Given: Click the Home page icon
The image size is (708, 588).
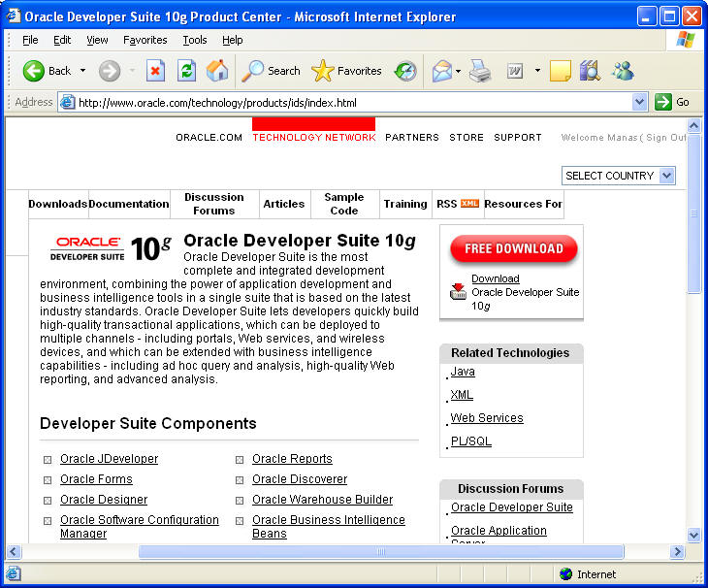Looking at the screenshot, I should [217, 71].
